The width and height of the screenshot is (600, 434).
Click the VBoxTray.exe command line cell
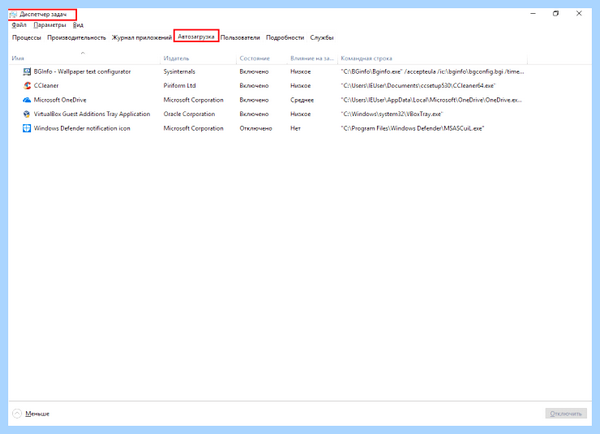click(391, 114)
